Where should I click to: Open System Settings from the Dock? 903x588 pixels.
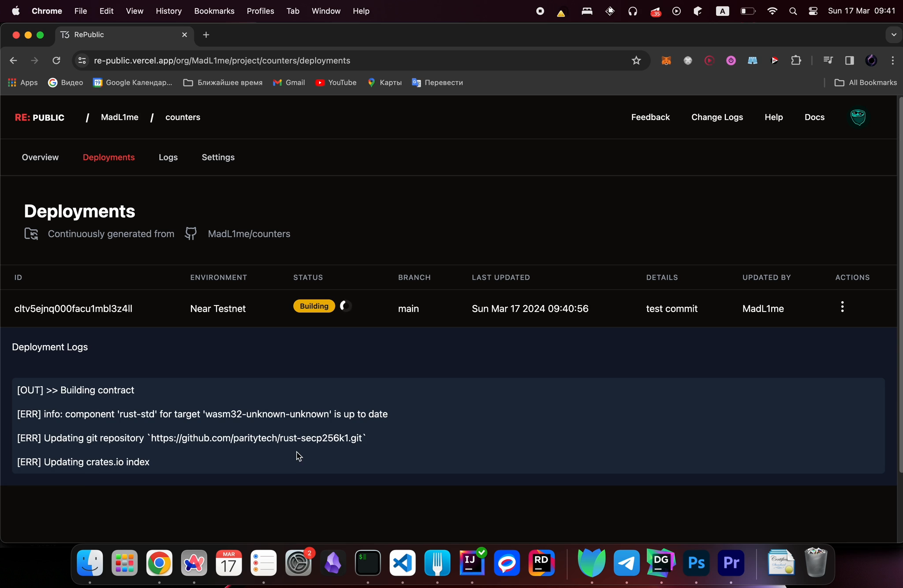[x=299, y=563]
